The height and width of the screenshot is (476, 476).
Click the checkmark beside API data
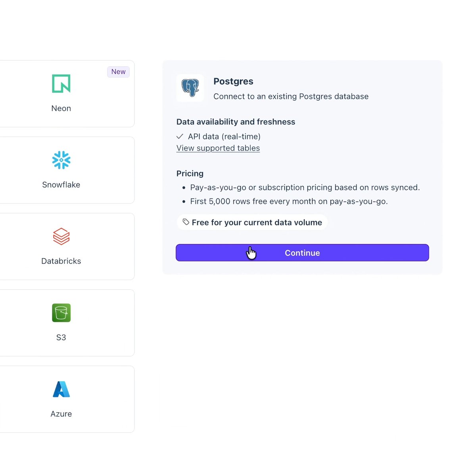pyautogui.click(x=180, y=136)
